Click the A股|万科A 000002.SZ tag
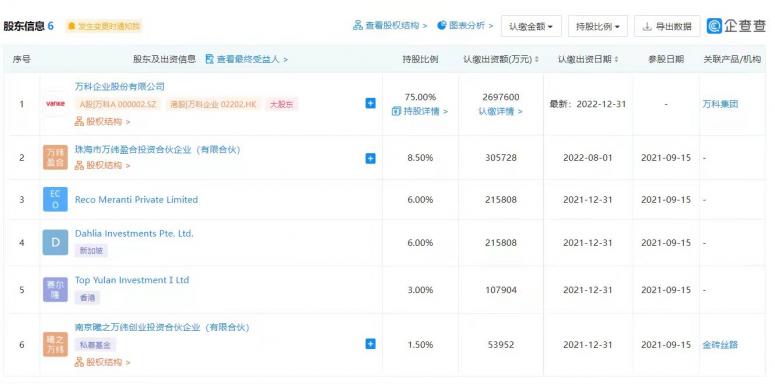This screenshot has width=775, height=384. [118, 104]
